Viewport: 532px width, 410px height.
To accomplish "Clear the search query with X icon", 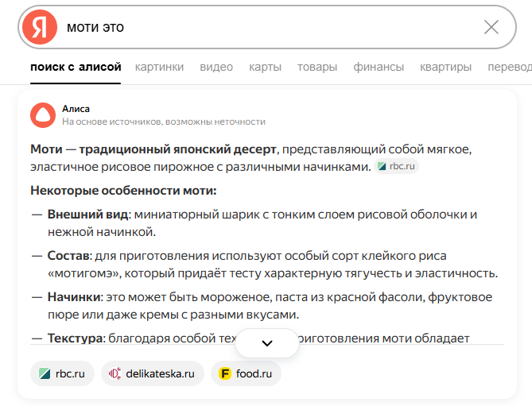I will (x=491, y=27).
